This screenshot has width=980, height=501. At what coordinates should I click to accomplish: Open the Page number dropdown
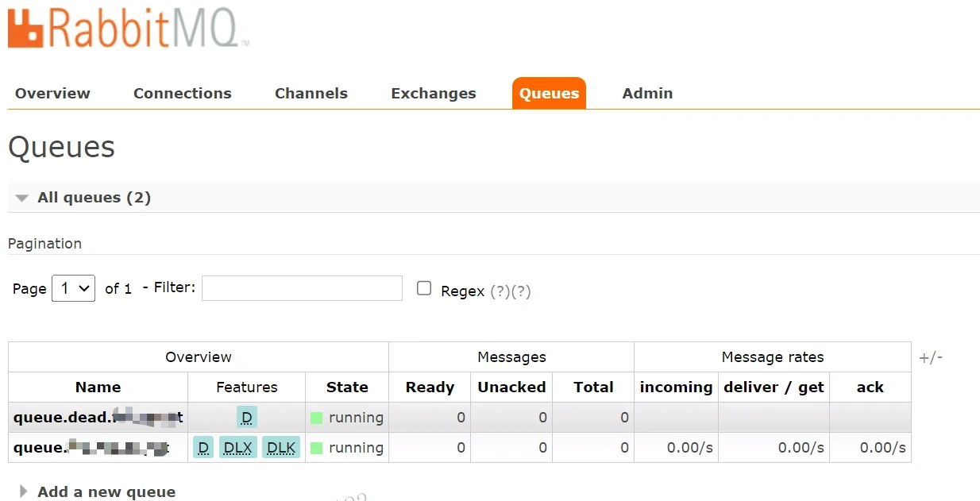tap(73, 288)
